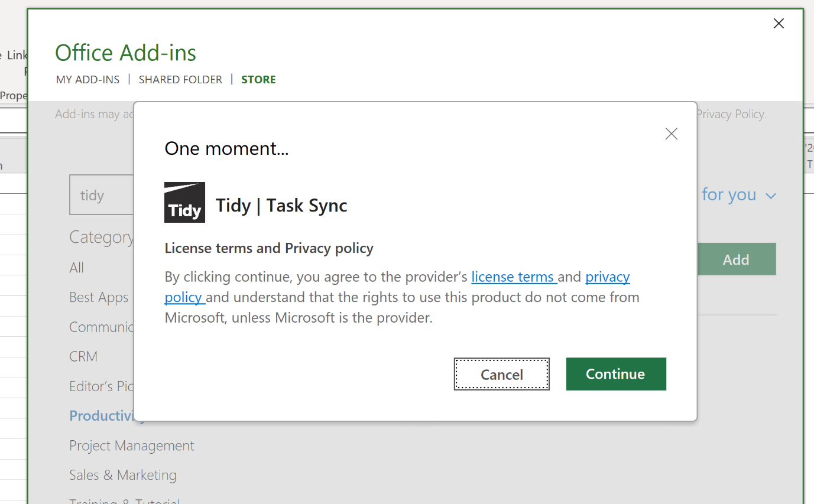Dismiss the One moment dialog

coord(671,134)
